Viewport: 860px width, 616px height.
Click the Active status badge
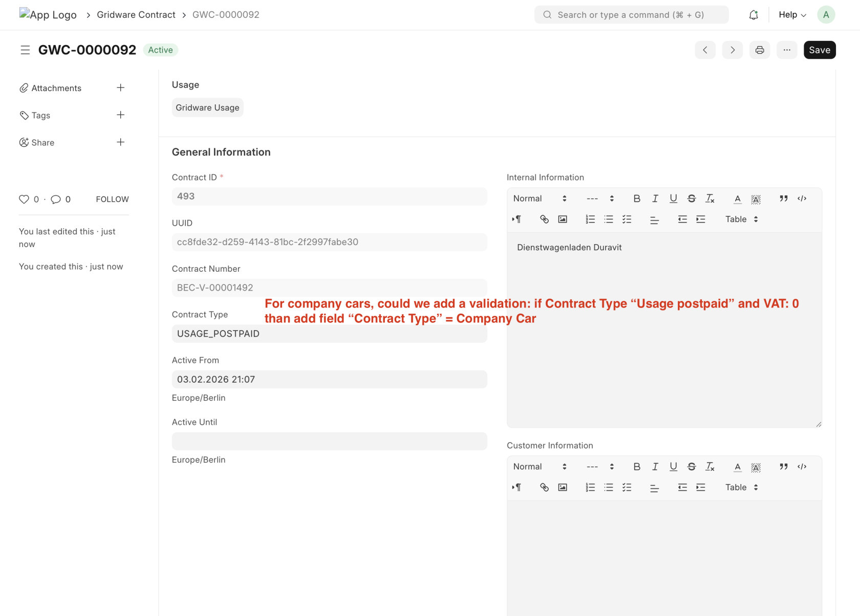pyautogui.click(x=160, y=50)
